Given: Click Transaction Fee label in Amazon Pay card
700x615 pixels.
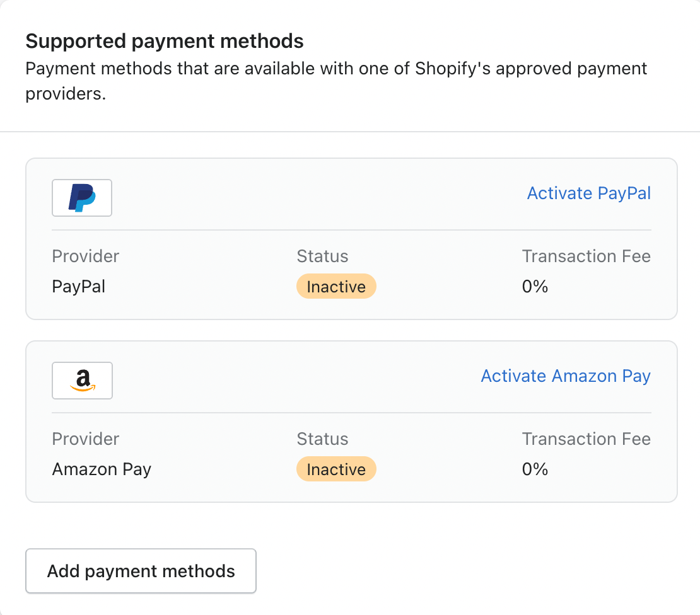Looking at the screenshot, I should click(x=586, y=439).
